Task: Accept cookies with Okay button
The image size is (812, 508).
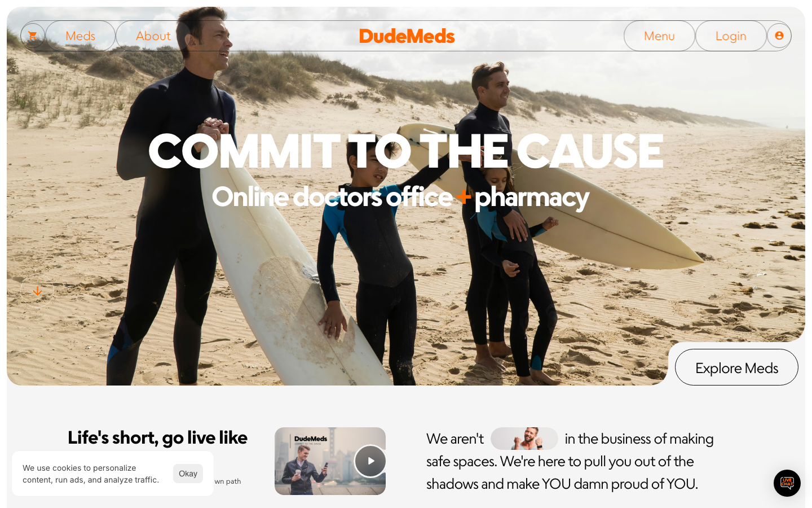Action: 188,474
